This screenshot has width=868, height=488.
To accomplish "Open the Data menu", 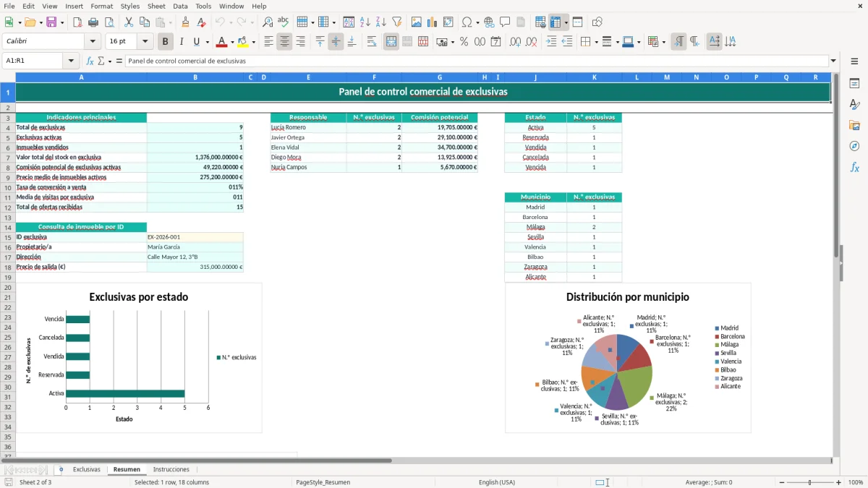I will point(180,6).
